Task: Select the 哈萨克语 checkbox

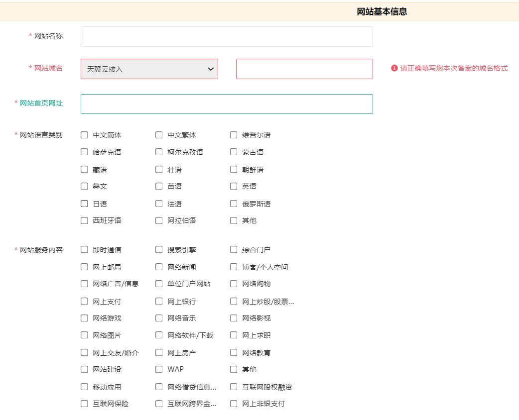Action: coord(84,152)
